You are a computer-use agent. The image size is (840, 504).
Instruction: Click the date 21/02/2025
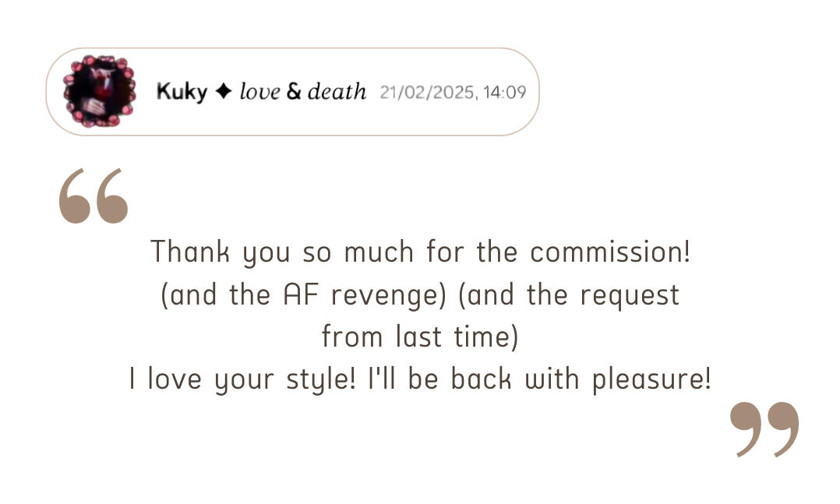pyautogui.click(x=428, y=93)
